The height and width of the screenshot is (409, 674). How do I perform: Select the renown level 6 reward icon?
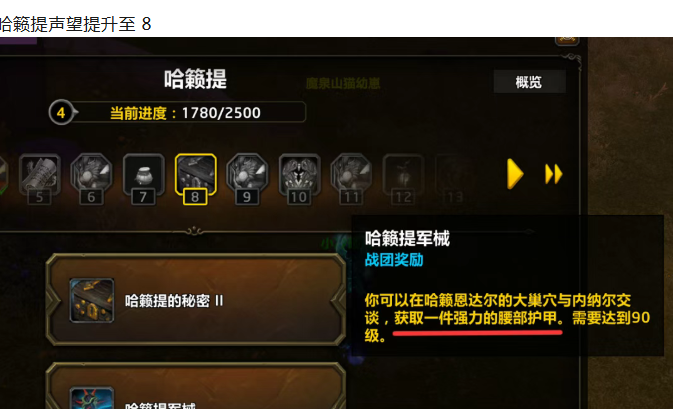[92, 174]
